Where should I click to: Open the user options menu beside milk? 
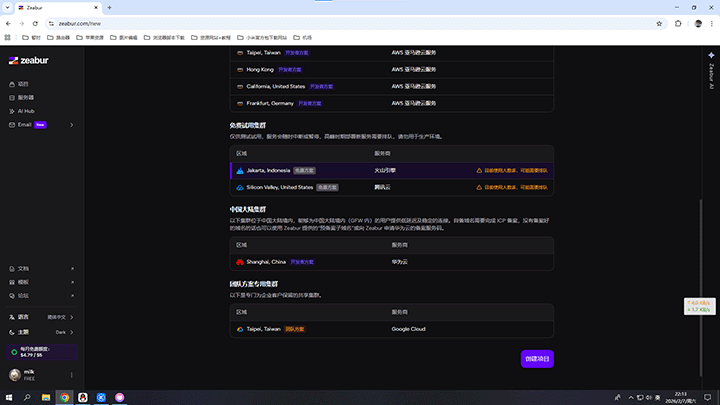tap(70, 375)
